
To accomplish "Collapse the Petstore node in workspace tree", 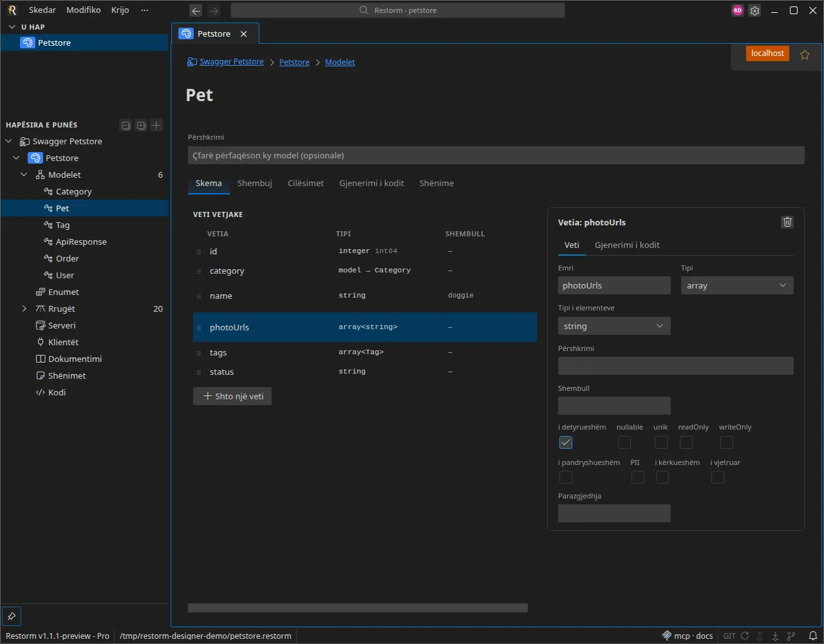I will (x=17, y=158).
